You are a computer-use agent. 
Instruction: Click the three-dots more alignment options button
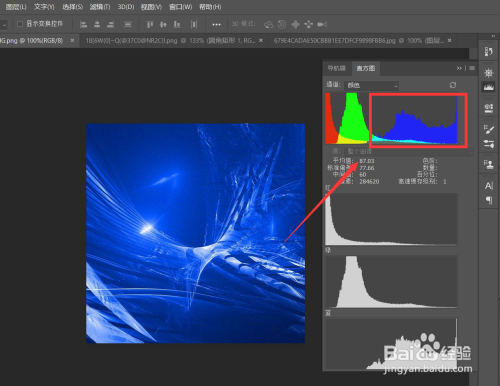[216, 24]
